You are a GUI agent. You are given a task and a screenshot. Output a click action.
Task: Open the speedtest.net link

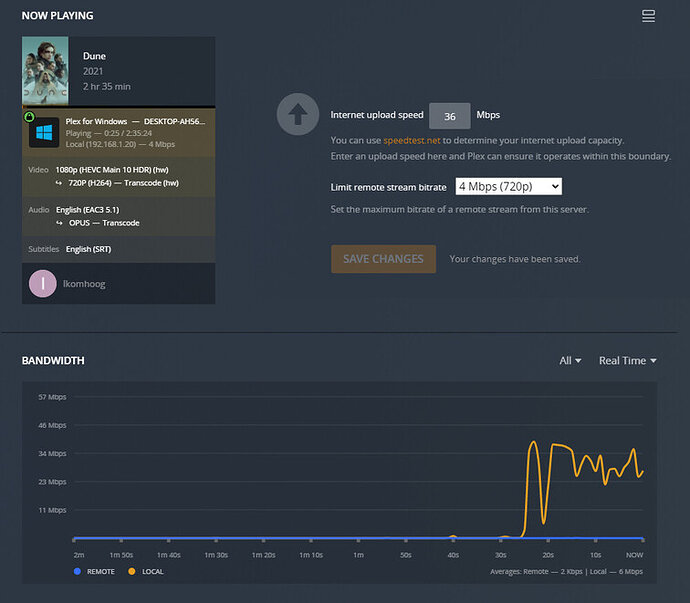(x=411, y=140)
